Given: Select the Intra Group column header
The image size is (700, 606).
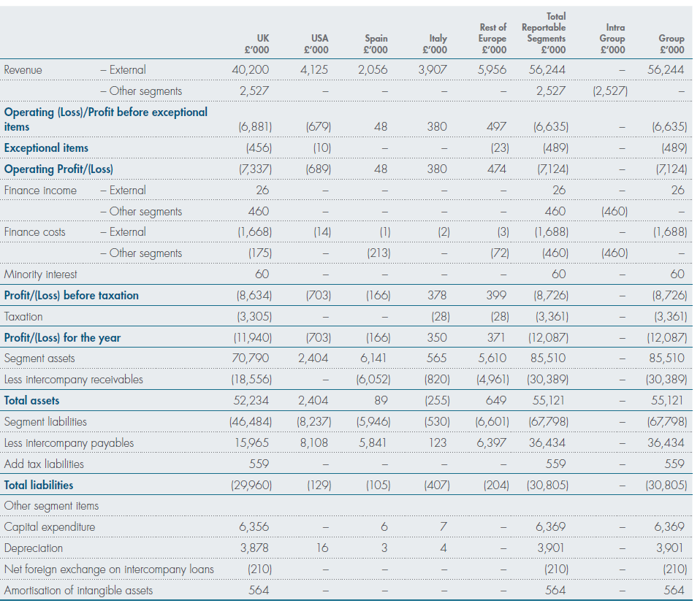Looking at the screenshot, I should click(612, 39).
